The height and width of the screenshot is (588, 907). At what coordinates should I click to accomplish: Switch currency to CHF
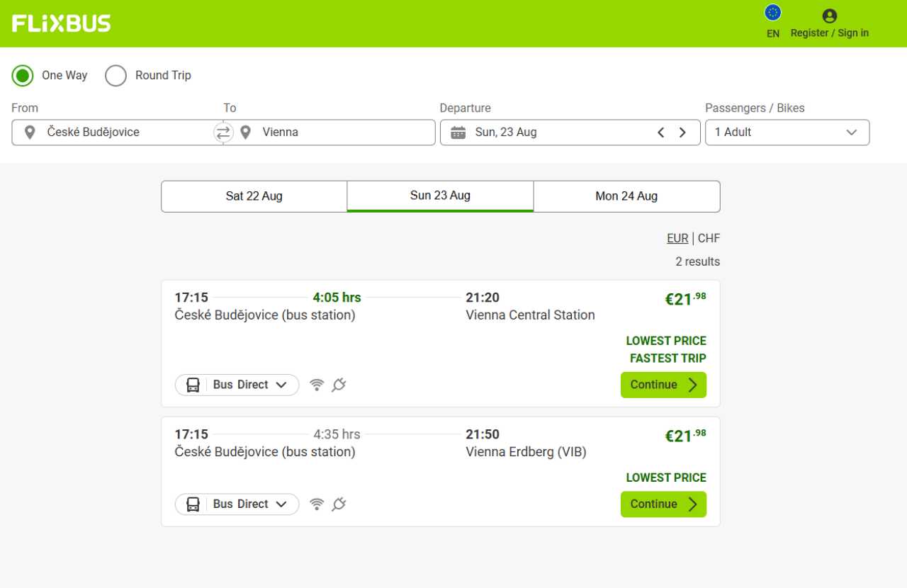point(709,238)
